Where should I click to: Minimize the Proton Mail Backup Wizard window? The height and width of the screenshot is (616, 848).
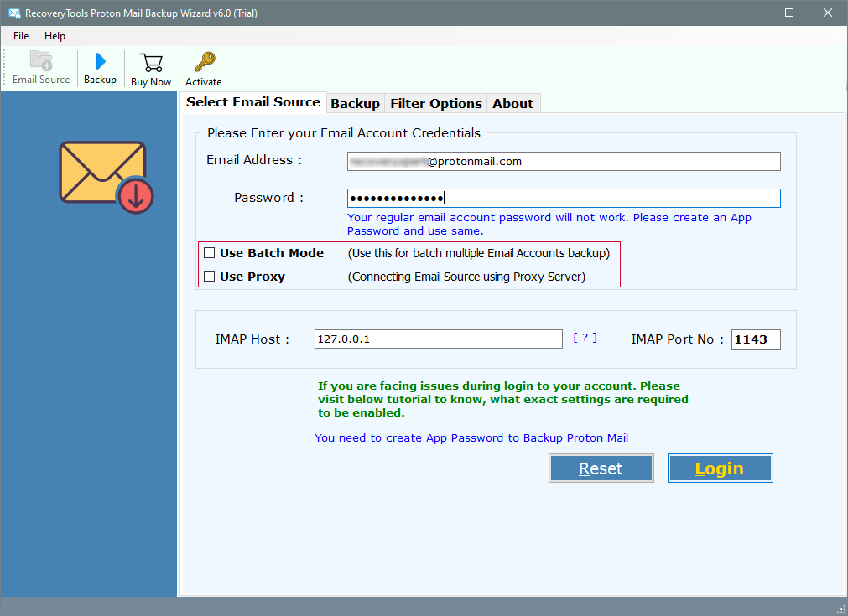coord(752,13)
